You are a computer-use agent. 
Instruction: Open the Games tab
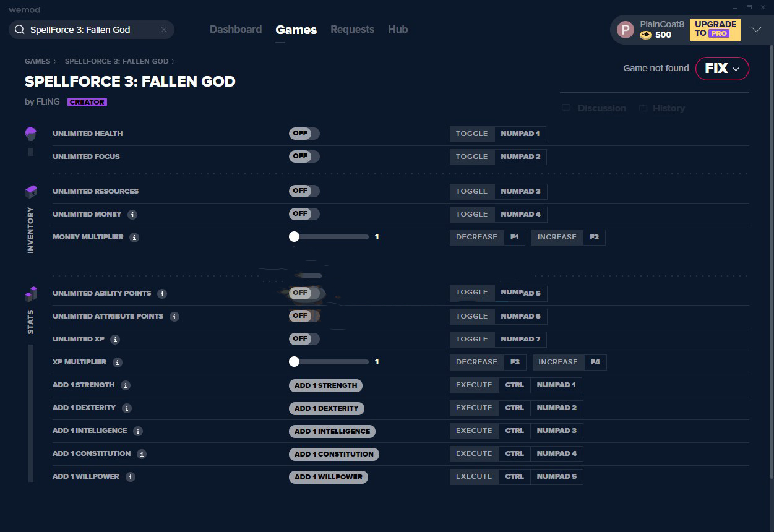tap(296, 30)
